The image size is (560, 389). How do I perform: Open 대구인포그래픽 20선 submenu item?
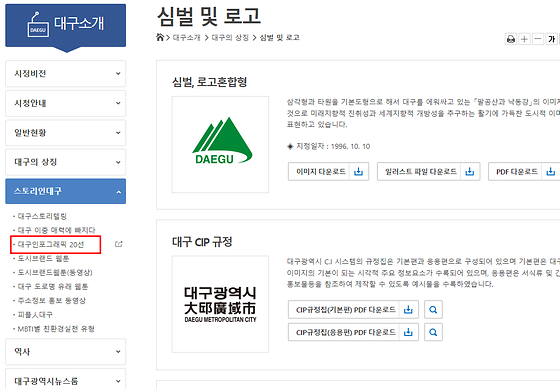(51, 244)
